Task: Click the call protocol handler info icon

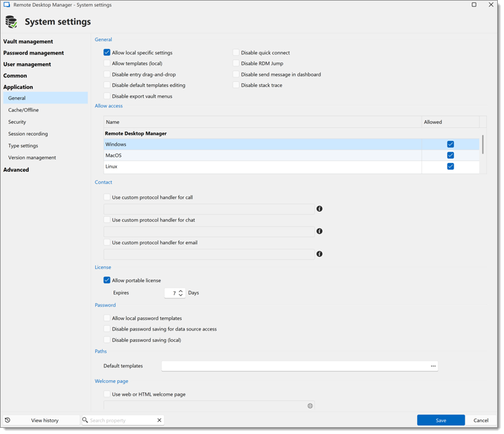Action: click(x=319, y=209)
